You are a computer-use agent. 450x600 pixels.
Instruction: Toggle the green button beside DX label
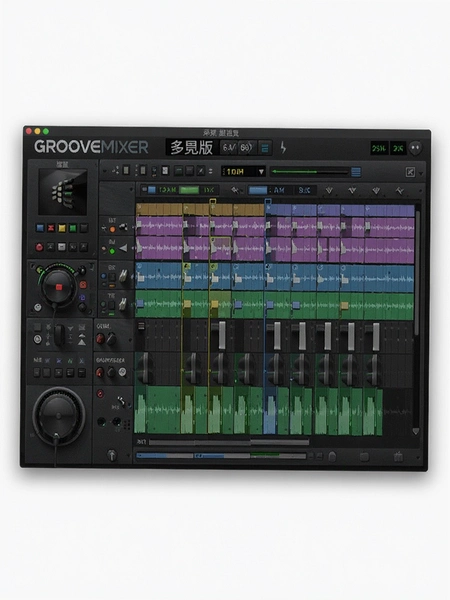[x=189, y=190]
